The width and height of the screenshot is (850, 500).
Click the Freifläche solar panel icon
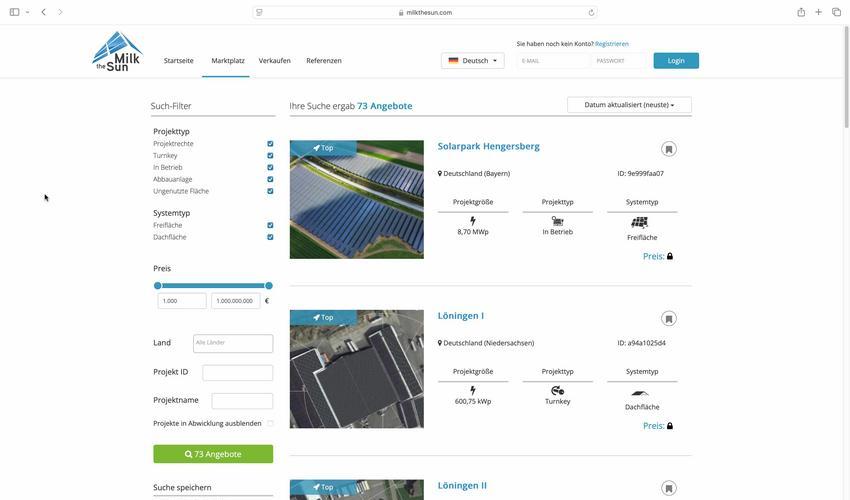point(640,222)
